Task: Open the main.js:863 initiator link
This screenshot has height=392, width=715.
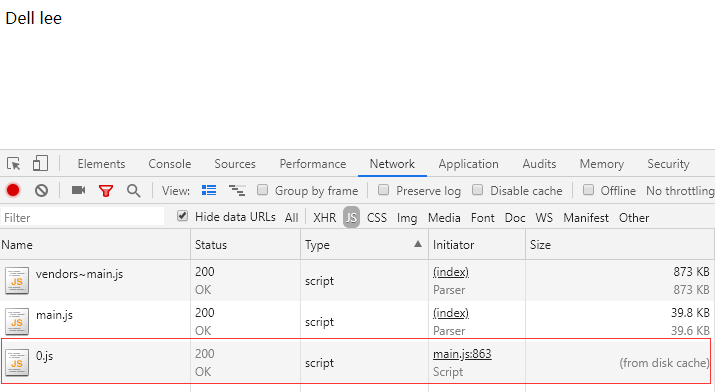Action: [x=462, y=354]
